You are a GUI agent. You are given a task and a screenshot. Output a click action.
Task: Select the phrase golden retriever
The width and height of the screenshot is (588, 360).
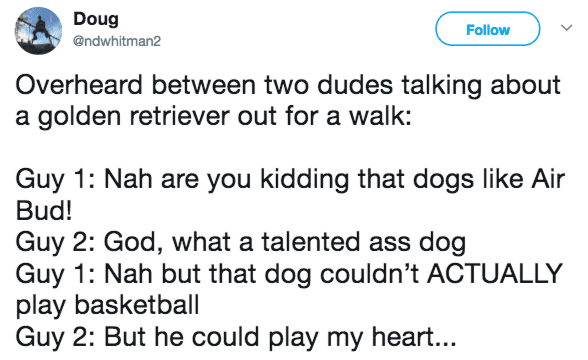133,116
